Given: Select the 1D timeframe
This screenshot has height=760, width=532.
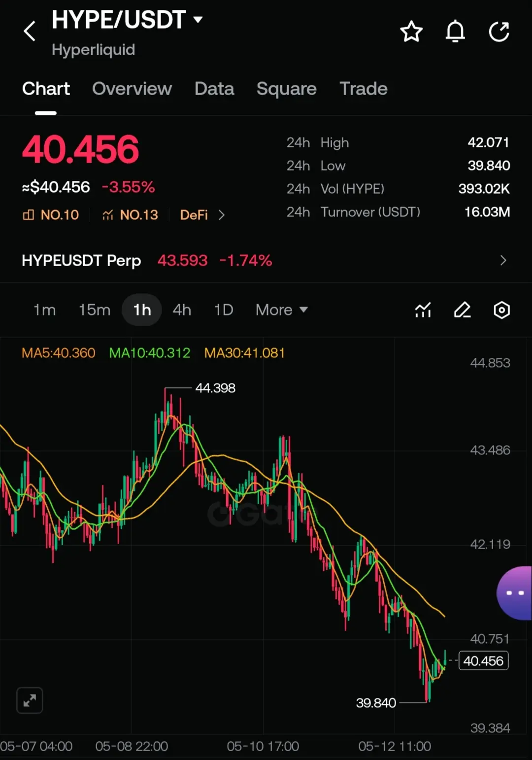Looking at the screenshot, I should pos(224,310).
